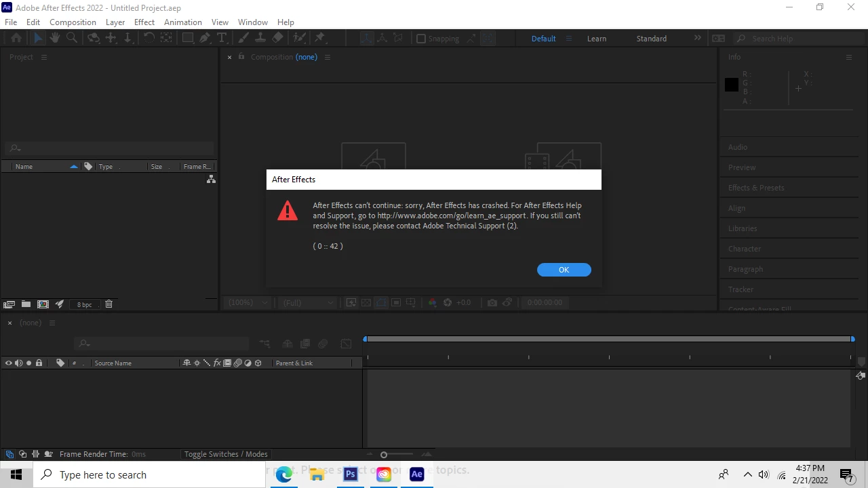Click the snapshot camera icon in viewer

tap(492, 302)
